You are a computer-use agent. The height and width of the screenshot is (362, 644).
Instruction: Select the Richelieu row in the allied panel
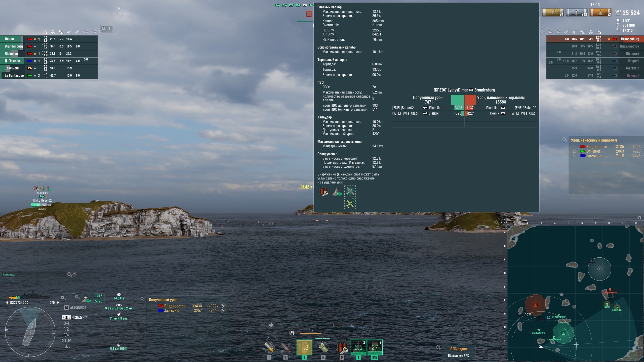click(49, 54)
